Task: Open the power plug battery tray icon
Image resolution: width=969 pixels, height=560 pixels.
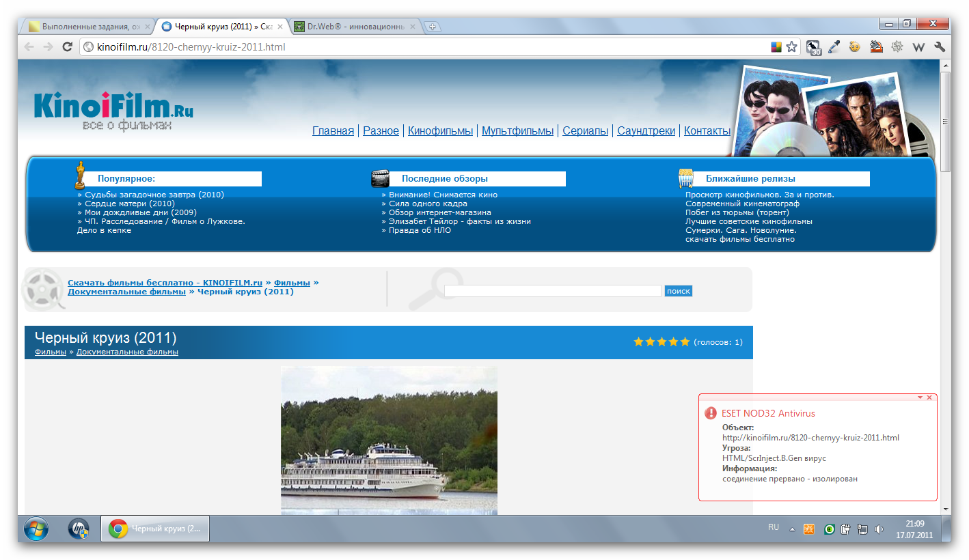Action: pos(845,529)
